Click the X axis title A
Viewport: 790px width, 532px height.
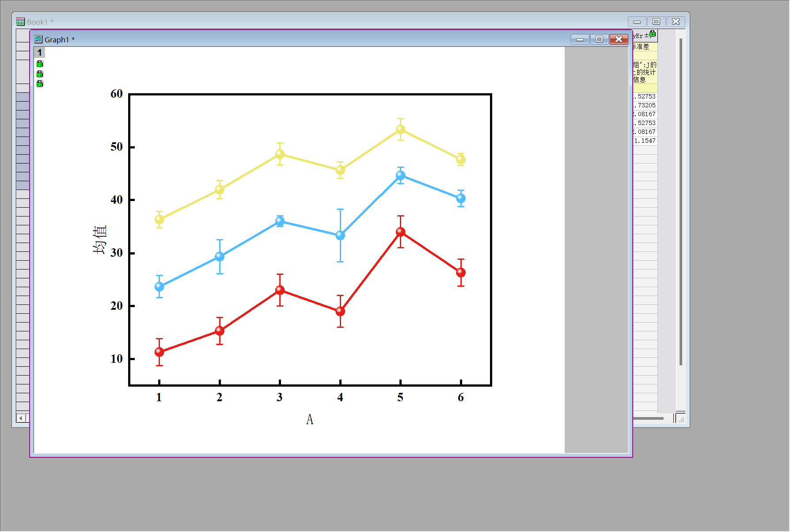(x=310, y=419)
